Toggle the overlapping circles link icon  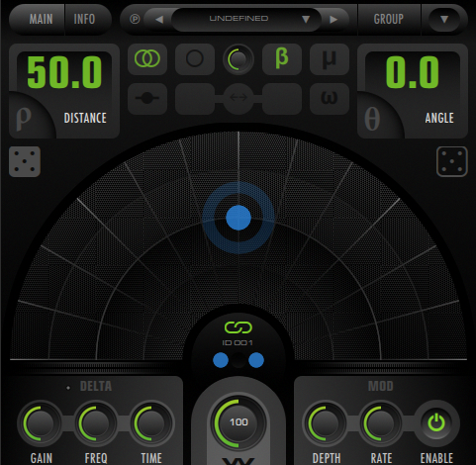pos(147,59)
